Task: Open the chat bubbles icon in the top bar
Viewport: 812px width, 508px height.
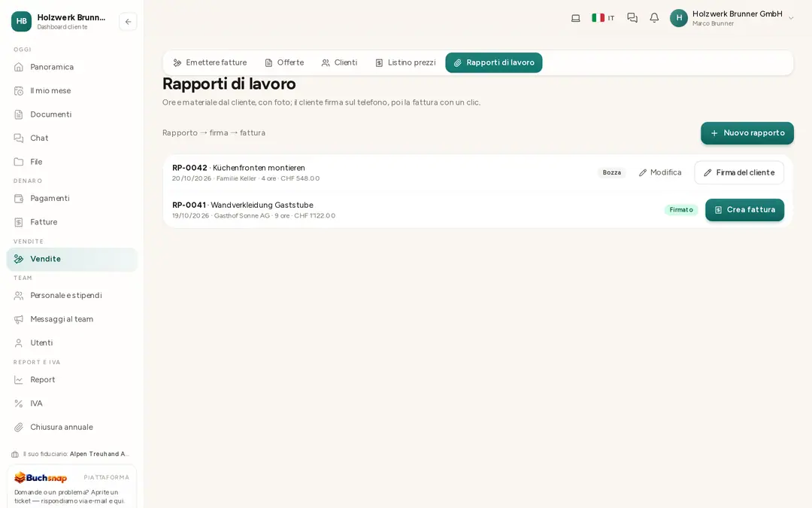Action: coord(632,18)
